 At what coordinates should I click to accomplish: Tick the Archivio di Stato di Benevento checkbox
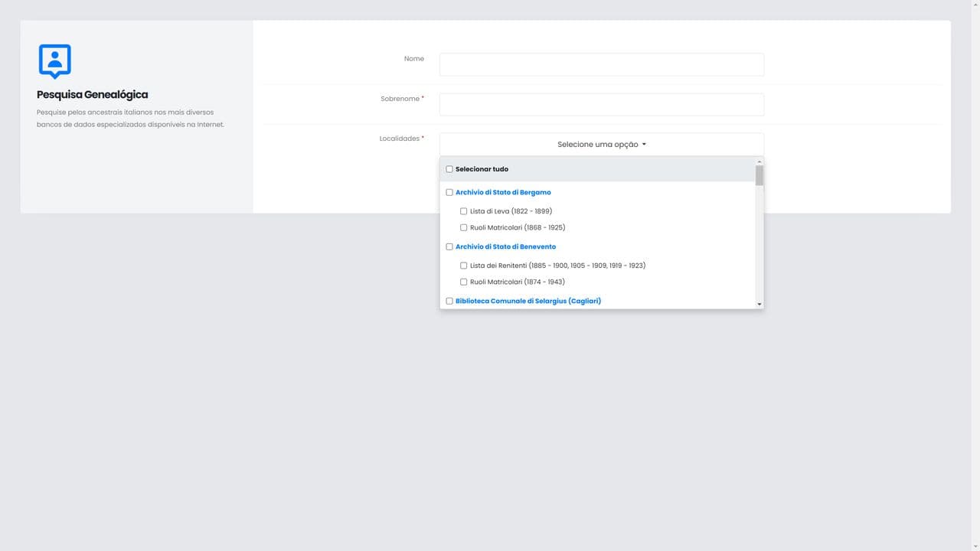click(x=449, y=247)
